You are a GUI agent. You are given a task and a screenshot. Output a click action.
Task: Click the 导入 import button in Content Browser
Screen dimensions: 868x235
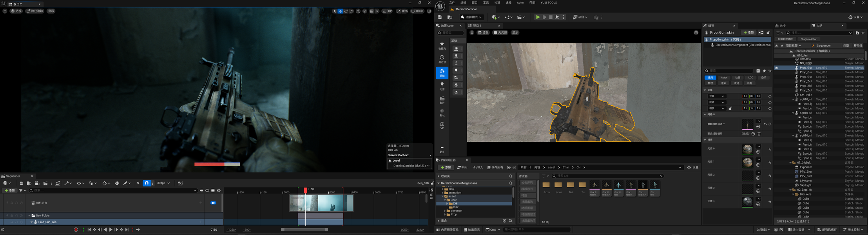click(478, 168)
